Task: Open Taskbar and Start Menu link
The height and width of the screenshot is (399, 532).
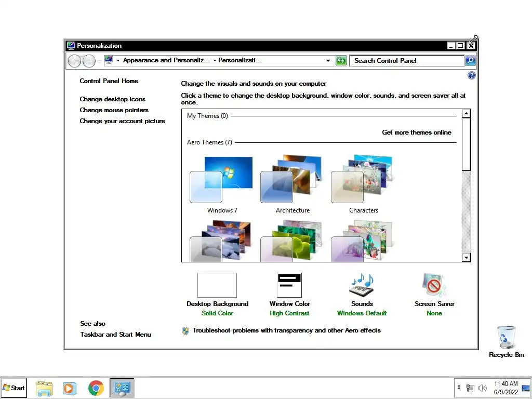Action: 116,335
